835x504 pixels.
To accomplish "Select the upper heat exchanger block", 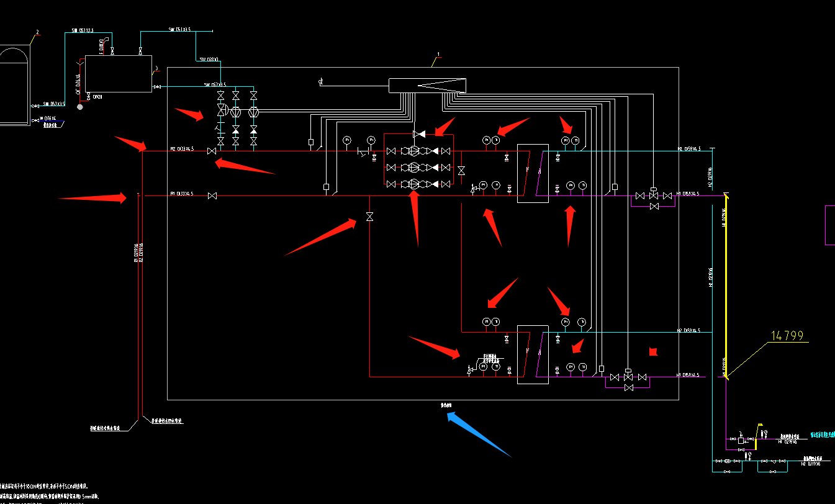I will click(533, 173).
